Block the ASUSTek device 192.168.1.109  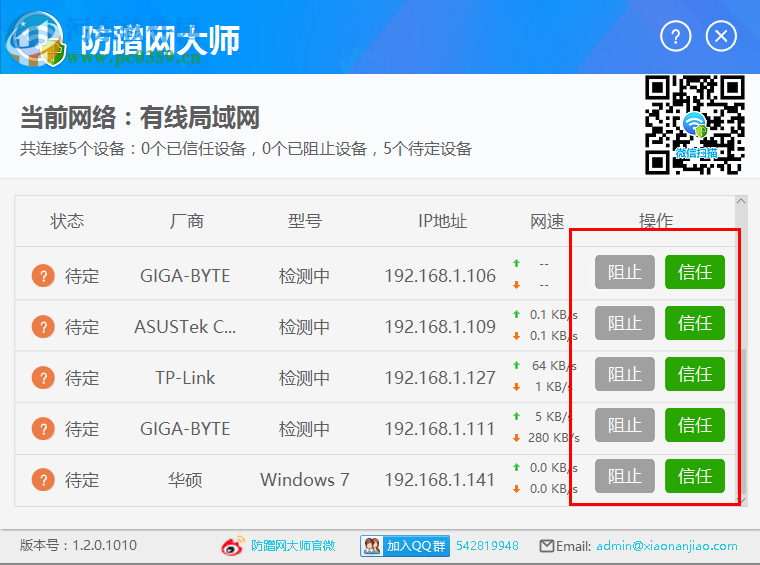click(x=624, y=323)
